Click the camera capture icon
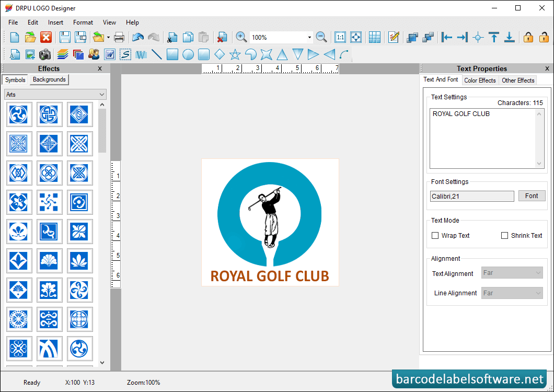554x392 pixels. [x=45, y=54]
